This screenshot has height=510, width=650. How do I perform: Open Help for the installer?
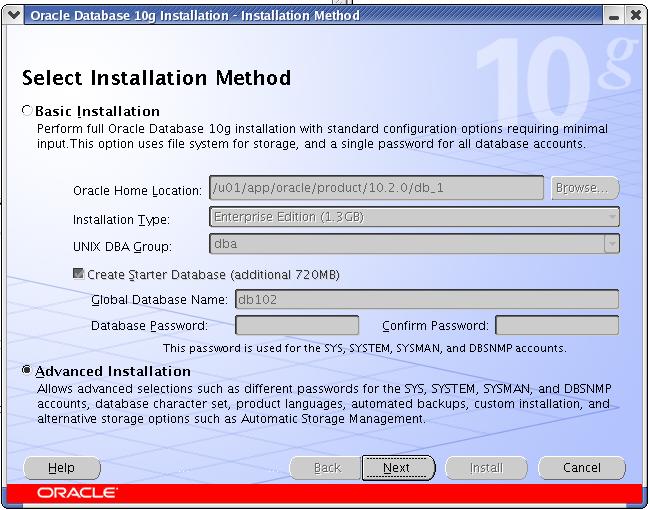61,468
